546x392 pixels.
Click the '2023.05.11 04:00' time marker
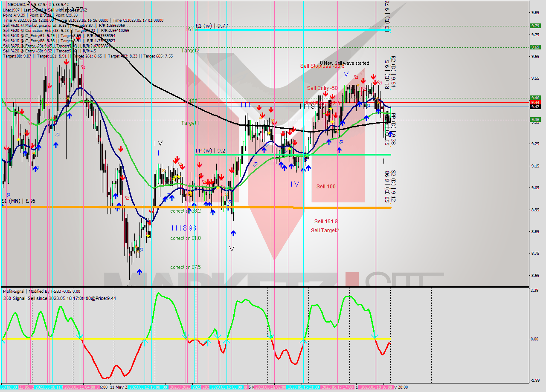[x=80, y=387]
